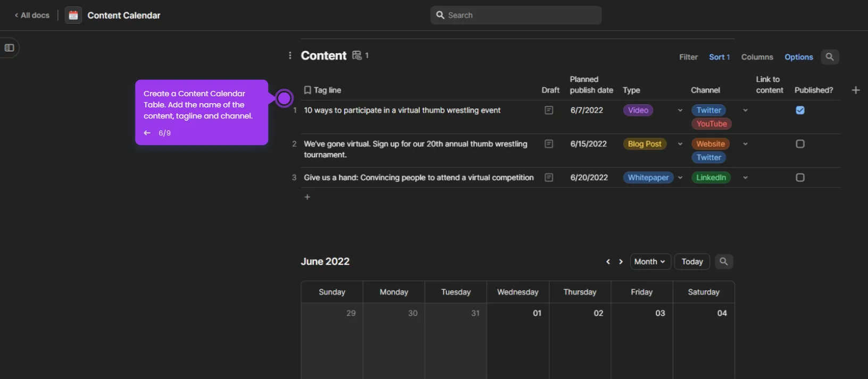Open the Content table three-dot menu
Viewport: 868px width, 379px height.
pos(290,55)
